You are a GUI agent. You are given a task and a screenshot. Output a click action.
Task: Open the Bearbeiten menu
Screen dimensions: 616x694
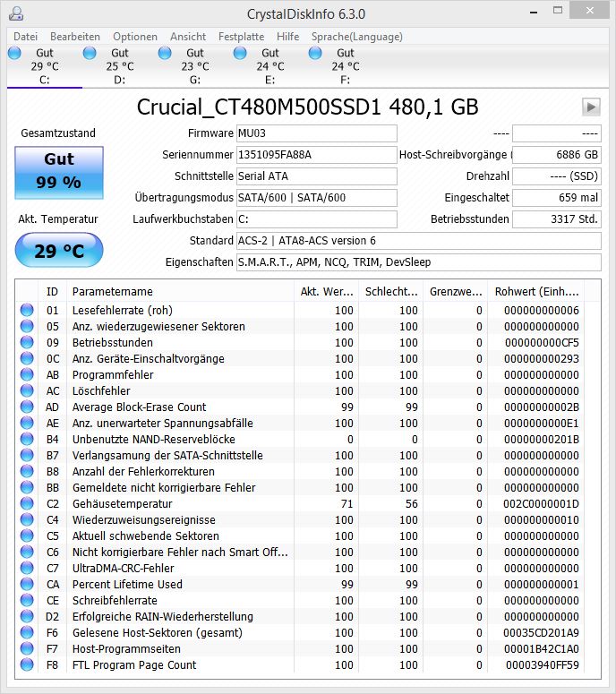[x=75, y=37]
